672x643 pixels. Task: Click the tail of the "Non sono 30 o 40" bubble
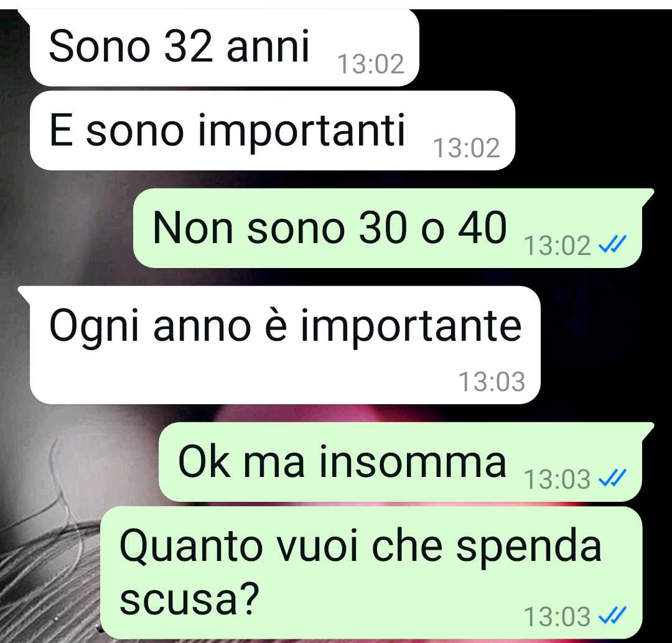(648, 196)
